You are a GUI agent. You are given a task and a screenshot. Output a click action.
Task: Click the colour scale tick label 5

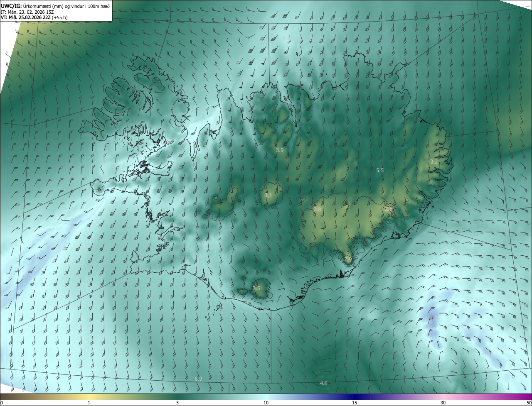177,403
